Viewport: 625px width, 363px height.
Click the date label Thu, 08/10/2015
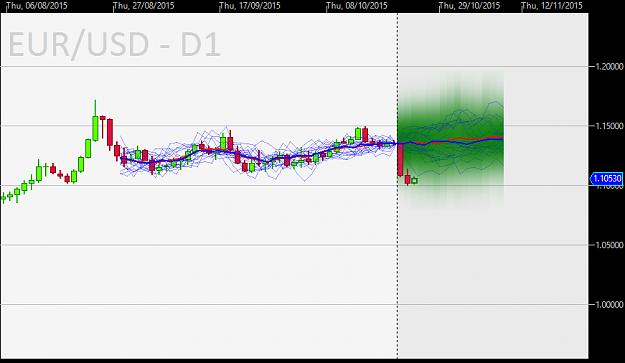(x=357, y=6)
